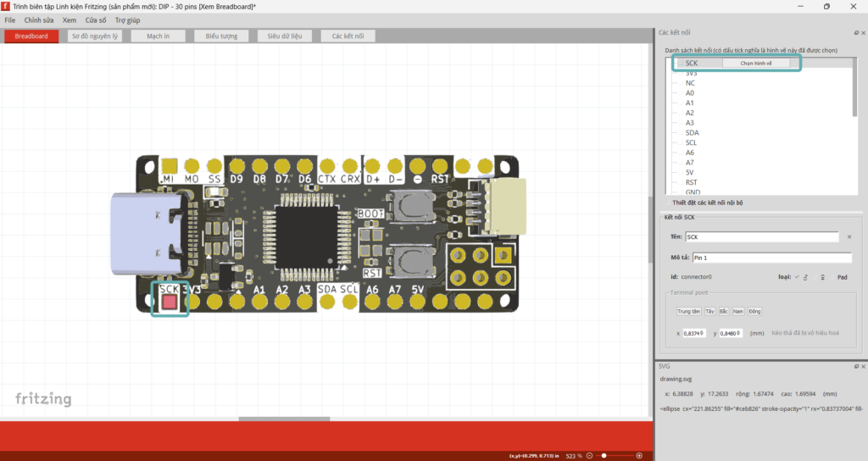Click the Đông terminal button
The width and height of the screenshot is (868, 461).
click(754, 312)
